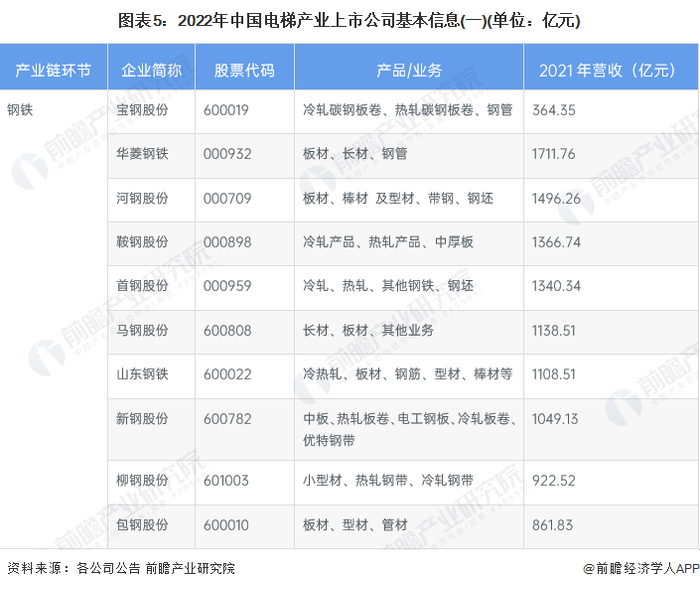Select stock code 000959
This screenshot has width=700, height=589.
click(227, 286)
